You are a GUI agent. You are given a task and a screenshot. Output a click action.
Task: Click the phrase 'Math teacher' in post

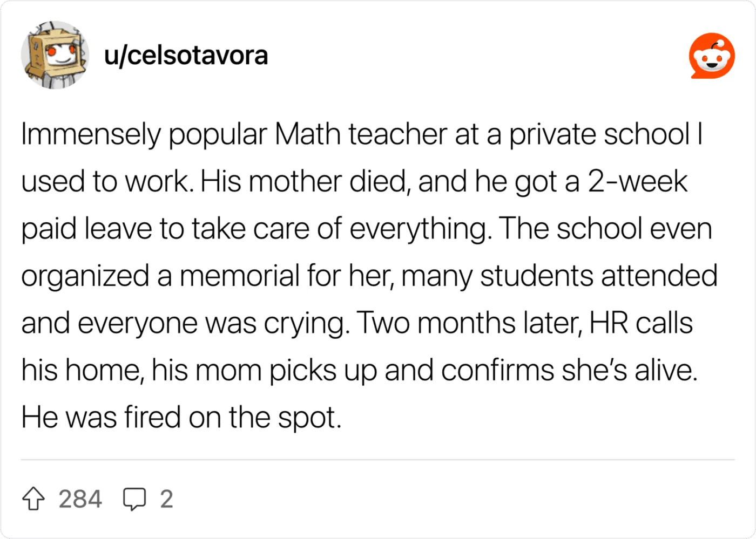(361, 134)
